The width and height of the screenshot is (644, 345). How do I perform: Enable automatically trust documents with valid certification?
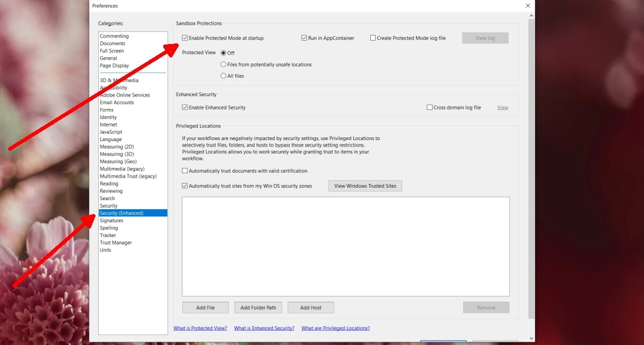click(x=185, y=171)
